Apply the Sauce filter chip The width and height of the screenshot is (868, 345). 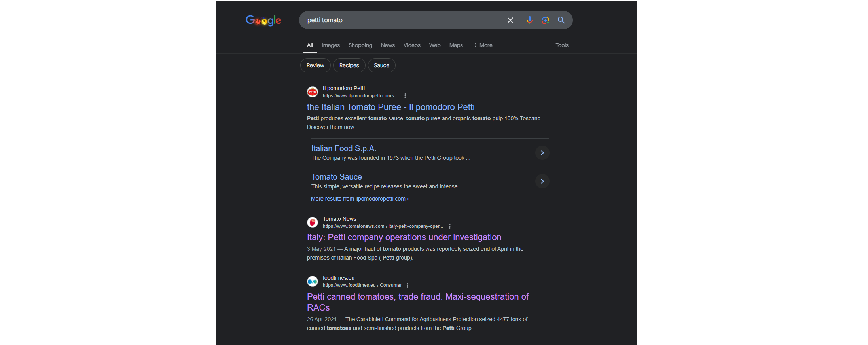[382, 65]
